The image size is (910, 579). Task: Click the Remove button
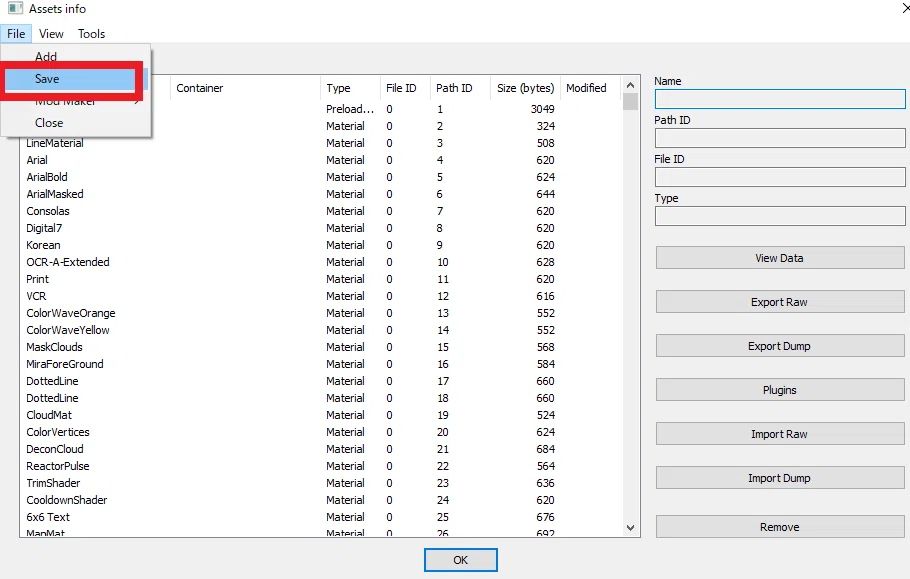point(779,527)
